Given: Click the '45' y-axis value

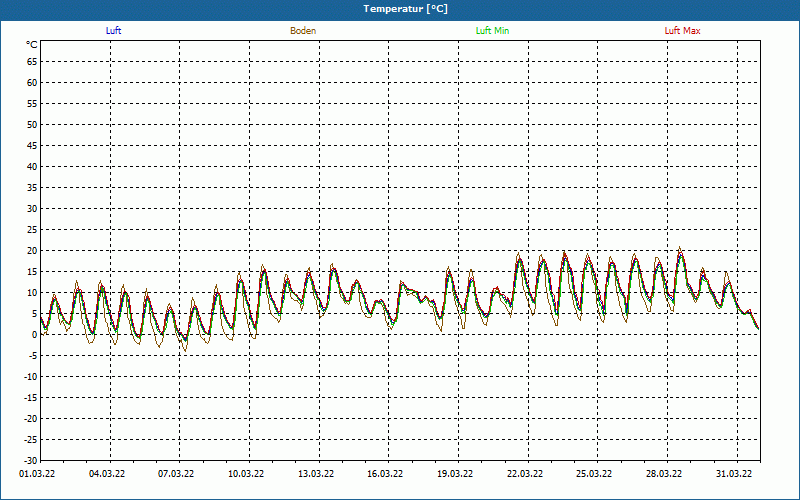Looking at the screenshot, I should point(32,145).
